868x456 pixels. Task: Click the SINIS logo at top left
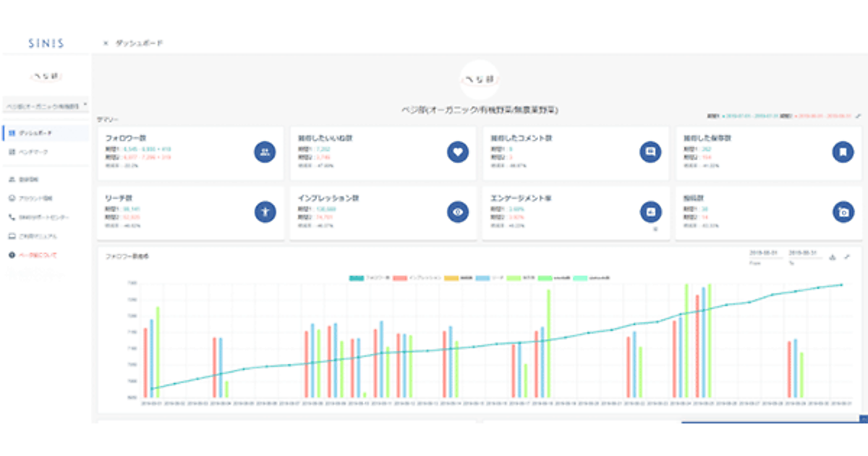point(46,43)
